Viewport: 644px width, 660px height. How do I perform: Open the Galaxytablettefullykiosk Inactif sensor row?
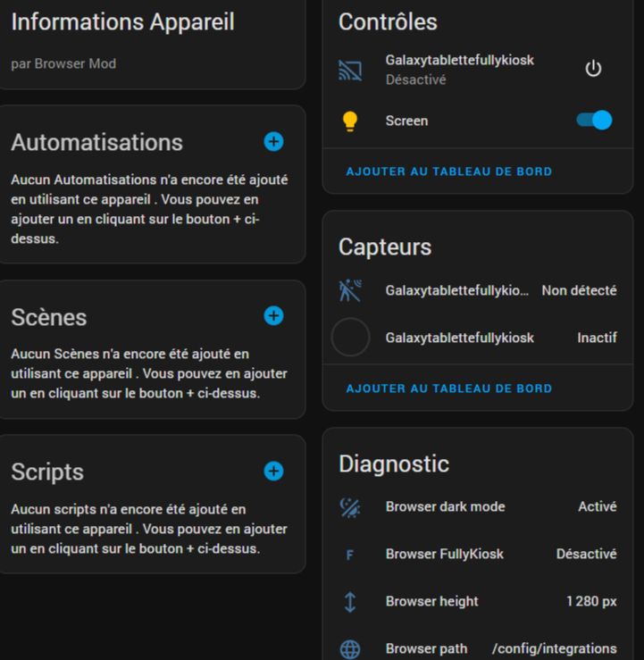(x=478, y=338)
